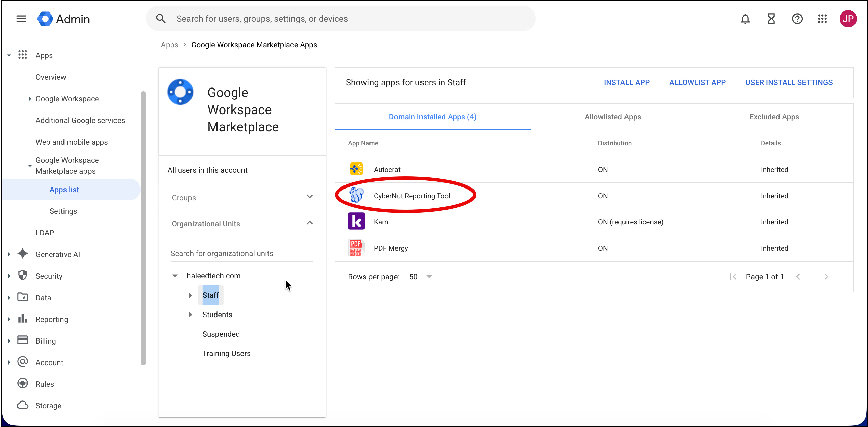This screenshot has width=868, height=427.
Task: Open the help question mark icon
Action: pos(797,19)
